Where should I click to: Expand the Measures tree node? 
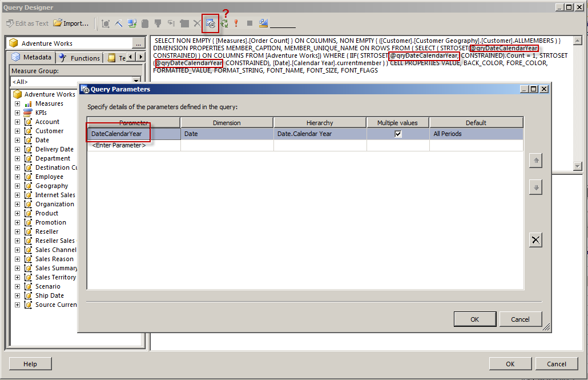click(18, 103)
